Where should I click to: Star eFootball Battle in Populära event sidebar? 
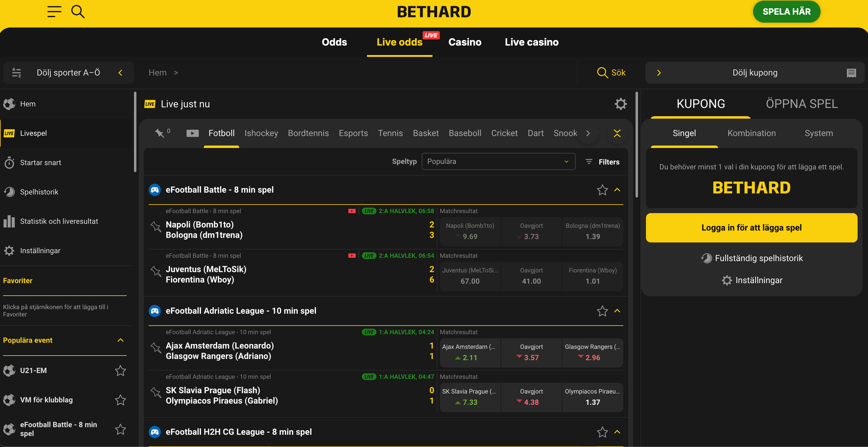[x=120, y=429]
